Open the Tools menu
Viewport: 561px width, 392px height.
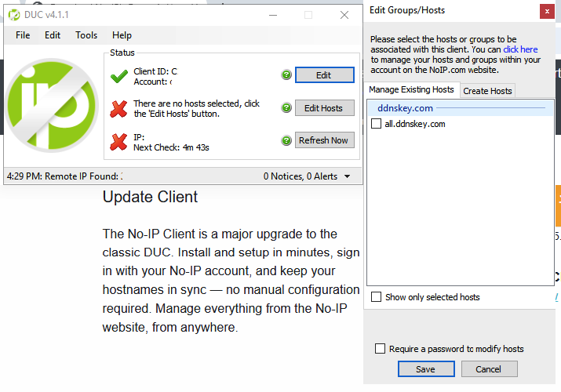86,35
